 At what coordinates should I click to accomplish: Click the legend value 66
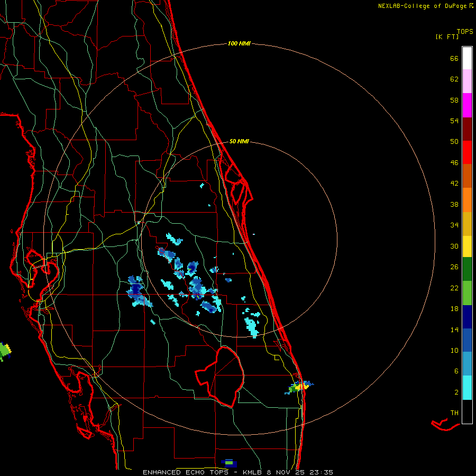pyautogui.click(x=454, y=59)
